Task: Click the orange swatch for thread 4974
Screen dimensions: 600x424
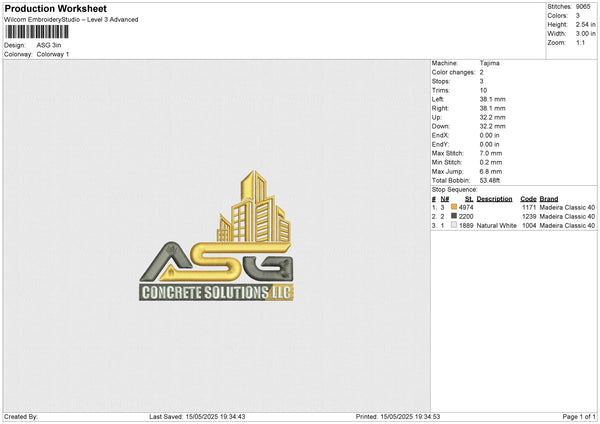Action: 454,207
